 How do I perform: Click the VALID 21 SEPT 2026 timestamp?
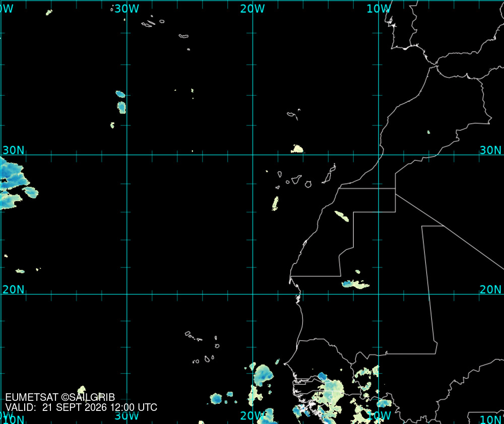81,407
